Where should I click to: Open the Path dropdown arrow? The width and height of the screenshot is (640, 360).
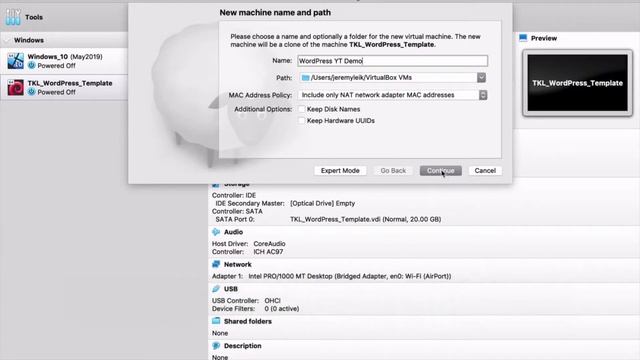pyautogui.click(x=482, y=78)
